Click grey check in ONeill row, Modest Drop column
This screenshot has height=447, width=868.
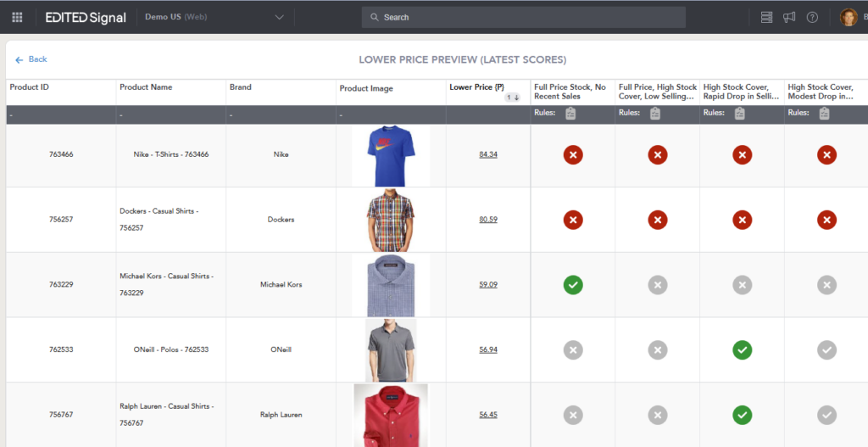pos(827,350)
